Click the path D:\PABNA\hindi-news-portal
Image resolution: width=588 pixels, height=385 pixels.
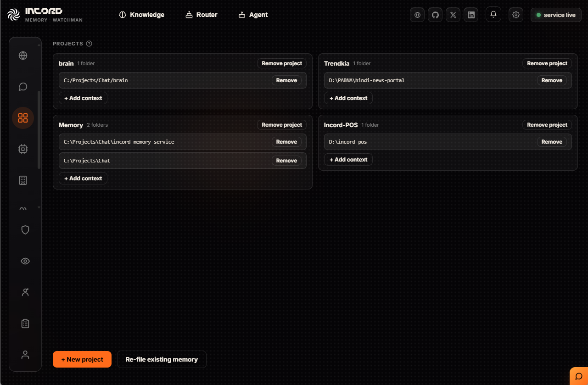(x=367, y=80)
